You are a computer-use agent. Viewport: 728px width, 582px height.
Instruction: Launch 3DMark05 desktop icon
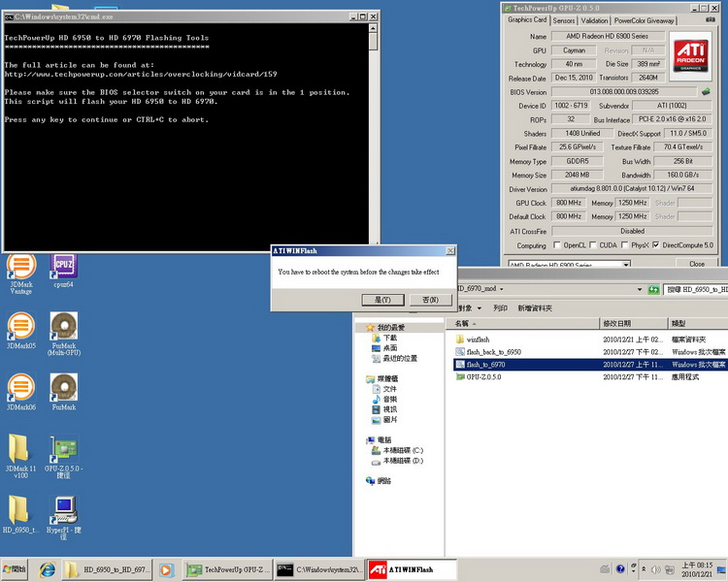21,330
